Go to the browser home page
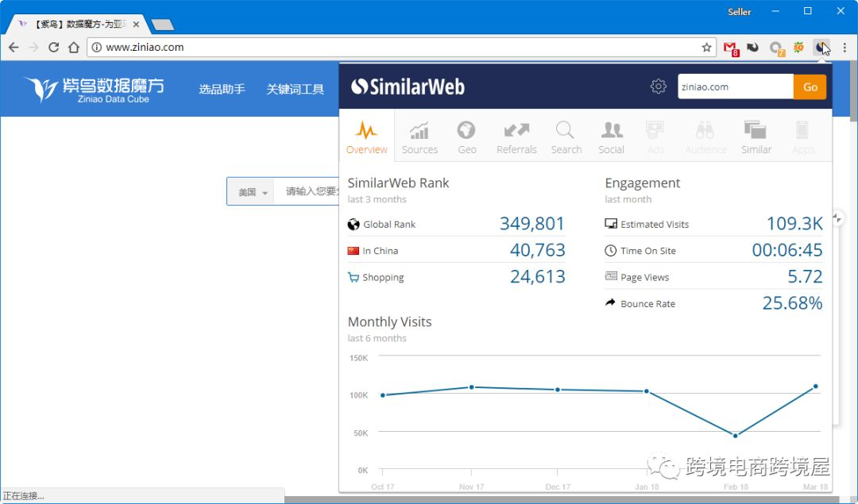Viewport: 858px width, 504px height. click(74, 48)
